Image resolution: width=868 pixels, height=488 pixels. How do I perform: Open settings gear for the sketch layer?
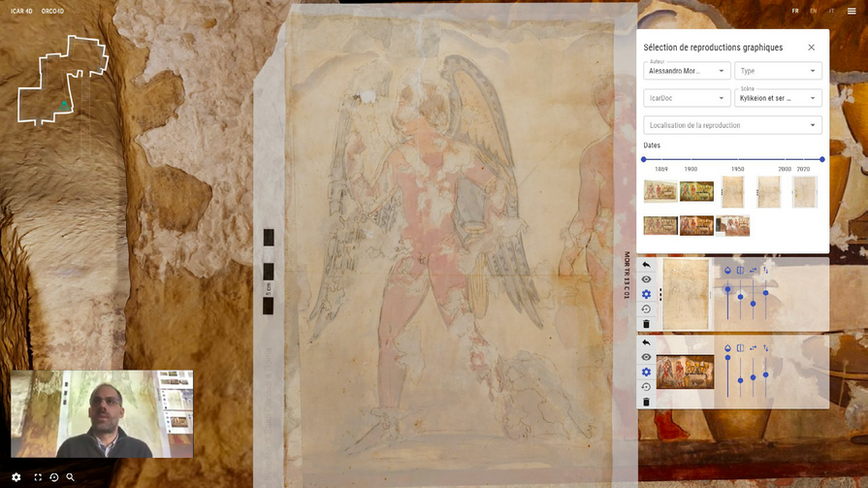click(646, 294)
